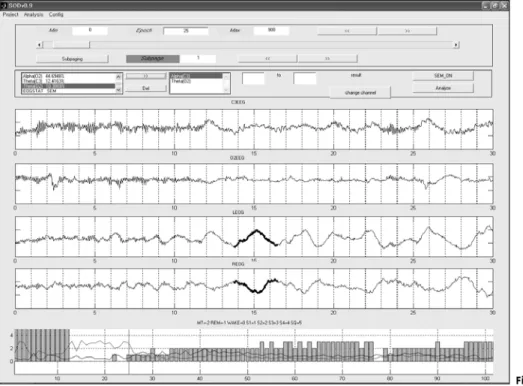This screenshot has width=523, height=386.
Task: Click the C3EEG signal plot
Action: click(x=254, y=129)
